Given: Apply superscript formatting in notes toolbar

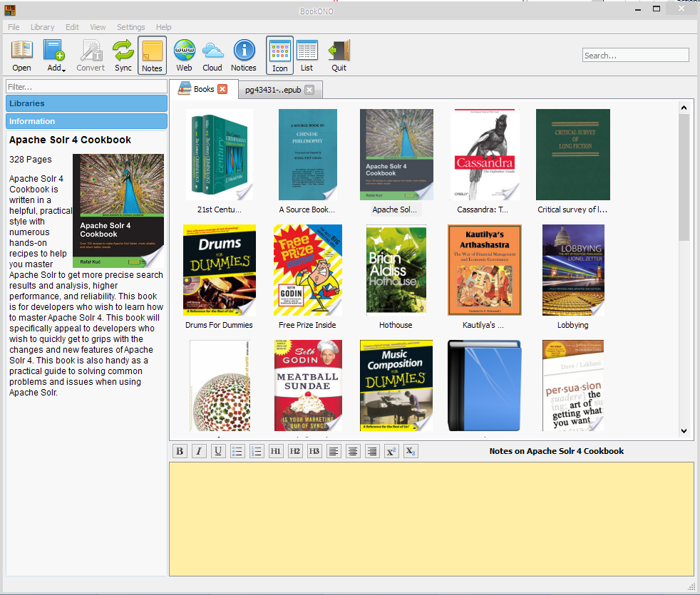Looking at the screenshot, I should click(391, 451).
